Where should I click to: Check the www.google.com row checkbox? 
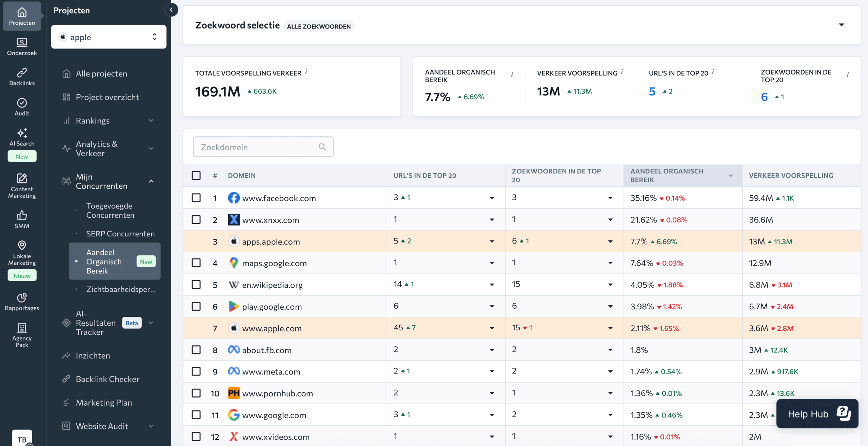(x=196, y=415)
